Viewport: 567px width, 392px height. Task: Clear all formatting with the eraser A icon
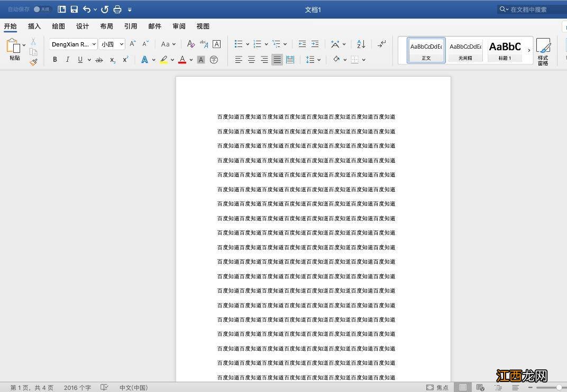[x=190, y=44]
